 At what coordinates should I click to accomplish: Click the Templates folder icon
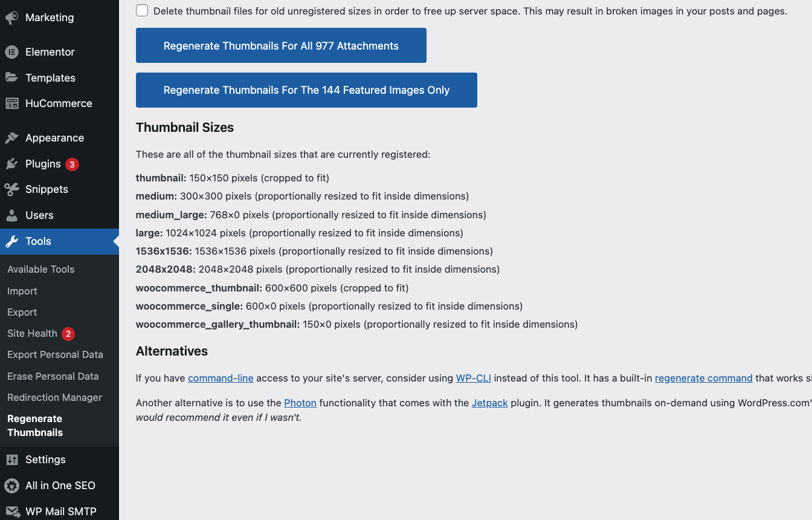(12, 77)
